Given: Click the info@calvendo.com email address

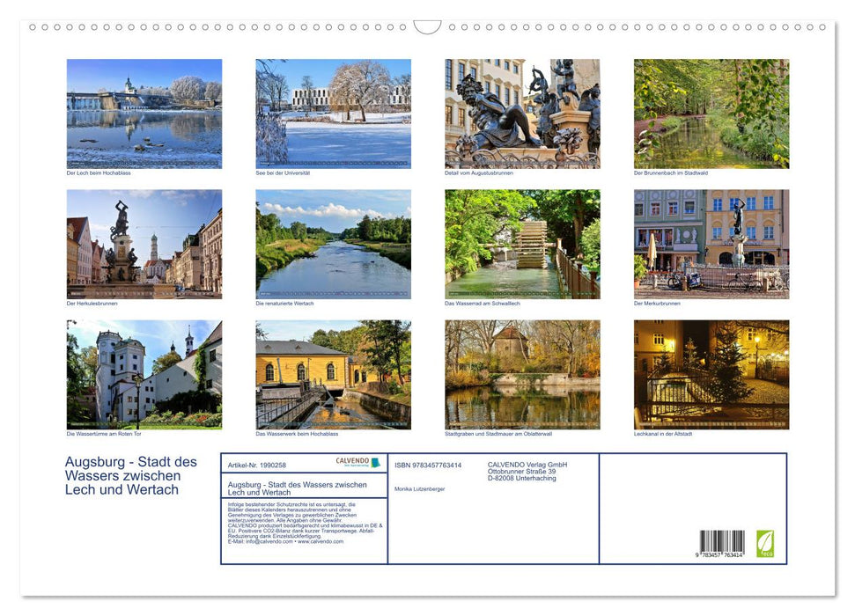Looking at the screenshot, I should (266, 543).
